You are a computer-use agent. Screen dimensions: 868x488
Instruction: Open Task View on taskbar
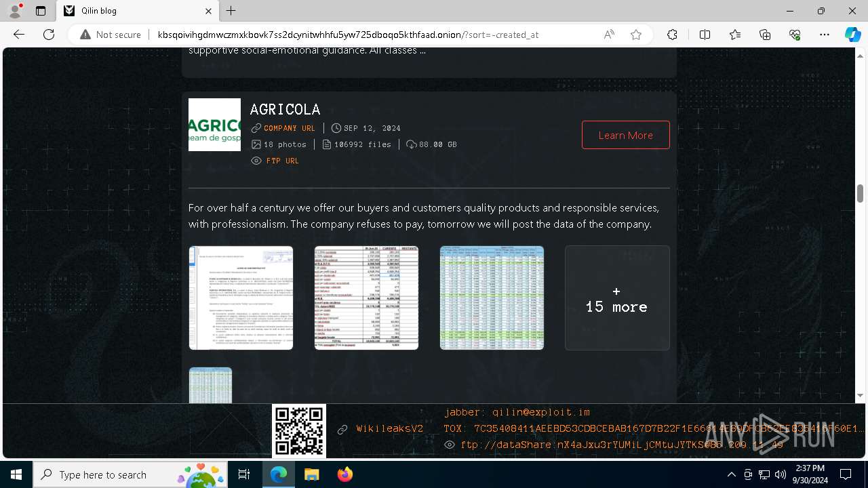click(244, 474)
